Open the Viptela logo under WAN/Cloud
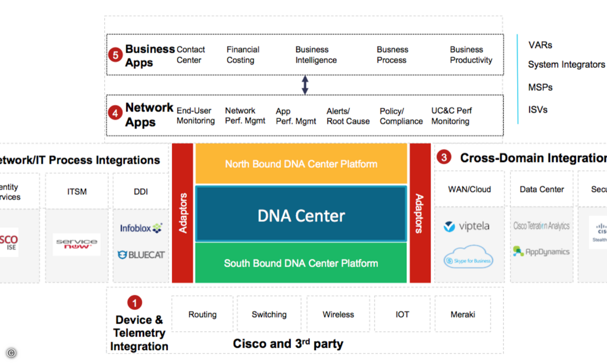 click(466, 226)
